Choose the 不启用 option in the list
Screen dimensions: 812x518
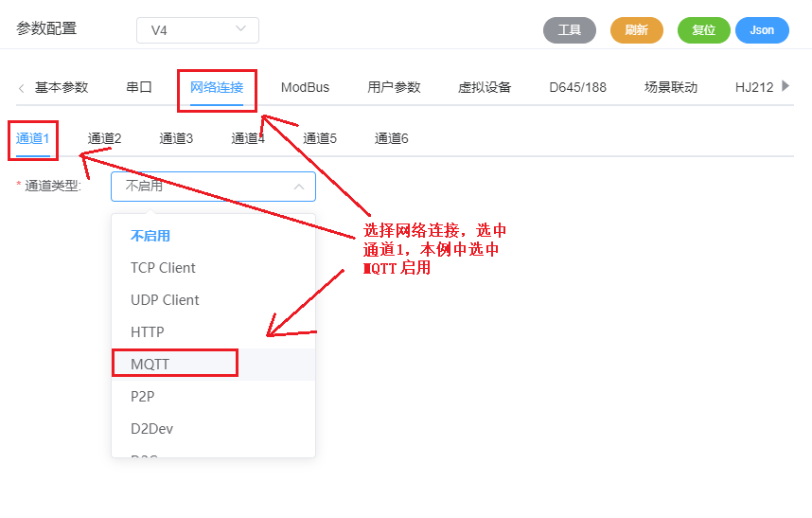(150, 236)
